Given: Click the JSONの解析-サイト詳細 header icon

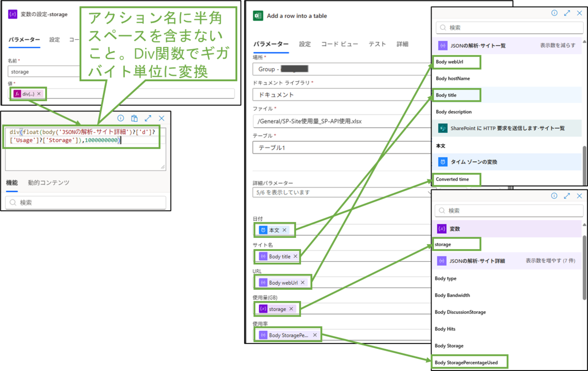Looking at the screenshot, I should click(x=441, y=261).
